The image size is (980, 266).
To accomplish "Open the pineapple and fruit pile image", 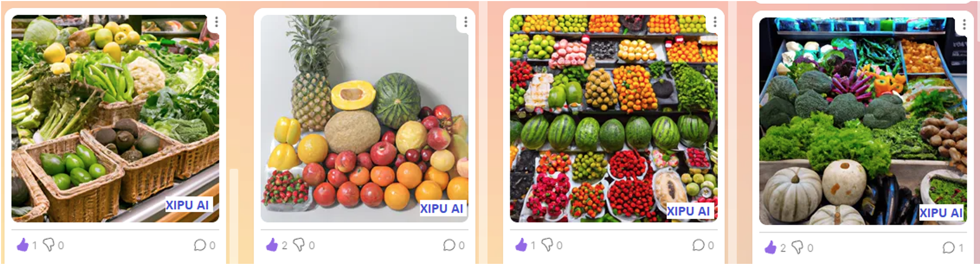I will pos(364,118).
